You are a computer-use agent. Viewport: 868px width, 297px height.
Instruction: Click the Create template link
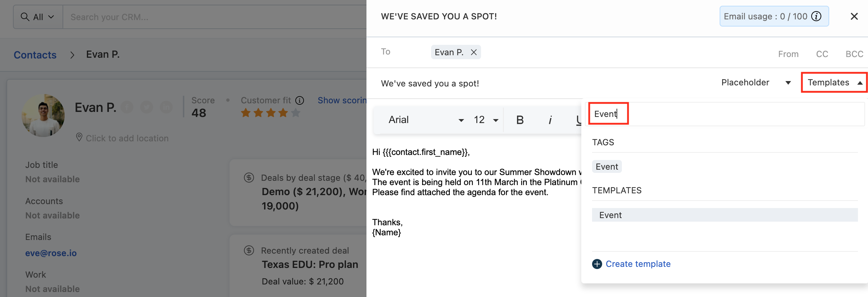[638, 264]
